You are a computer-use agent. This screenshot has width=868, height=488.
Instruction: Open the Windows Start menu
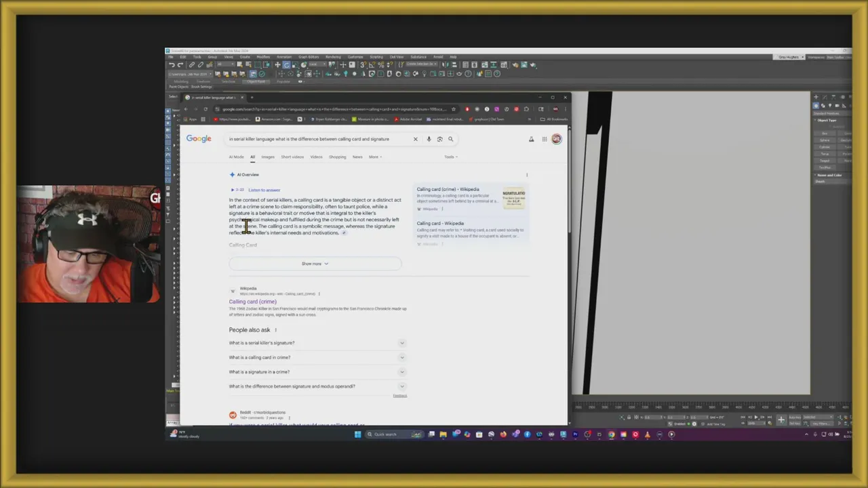357,434
